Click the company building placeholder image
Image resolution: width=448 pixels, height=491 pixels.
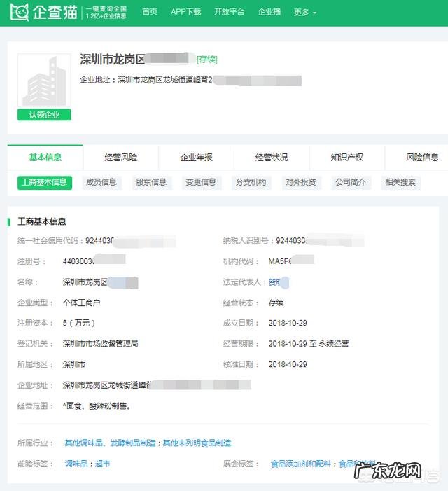click(x=44, y=81)
